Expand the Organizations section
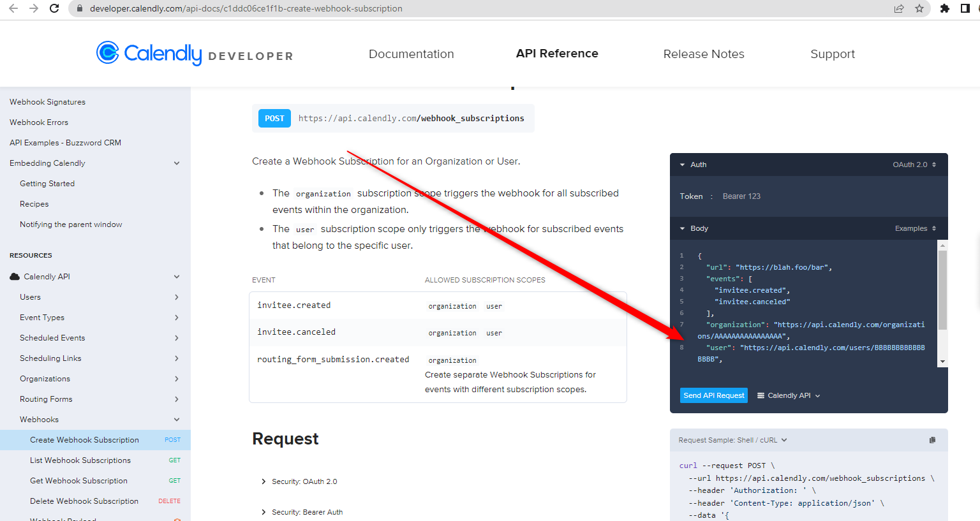 [x=177, y=379]
